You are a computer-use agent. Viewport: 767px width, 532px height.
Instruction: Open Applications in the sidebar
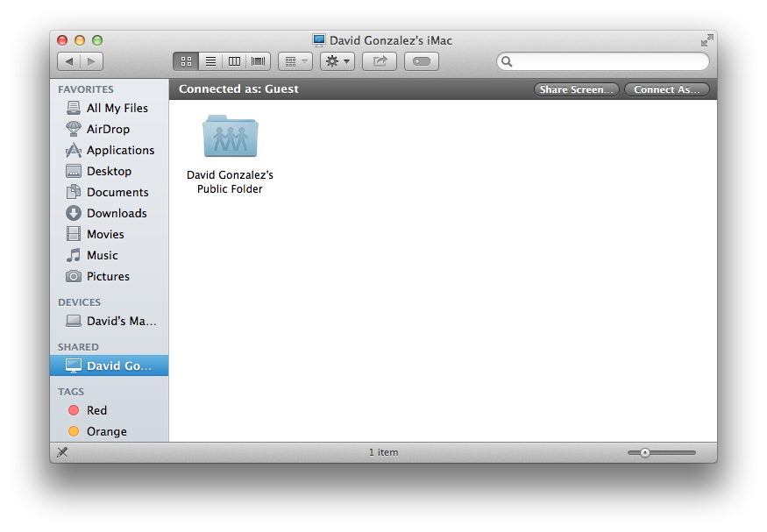109,150
